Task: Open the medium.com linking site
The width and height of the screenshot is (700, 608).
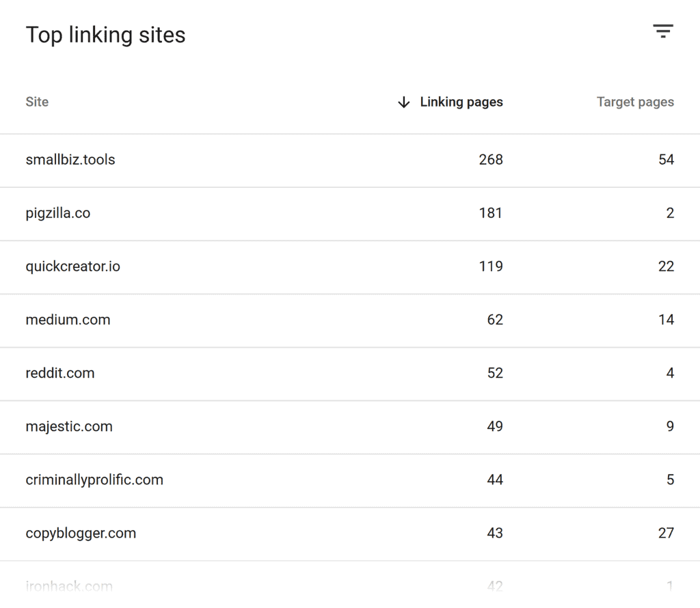Action: pyautogui.click(x=68, y=320)
